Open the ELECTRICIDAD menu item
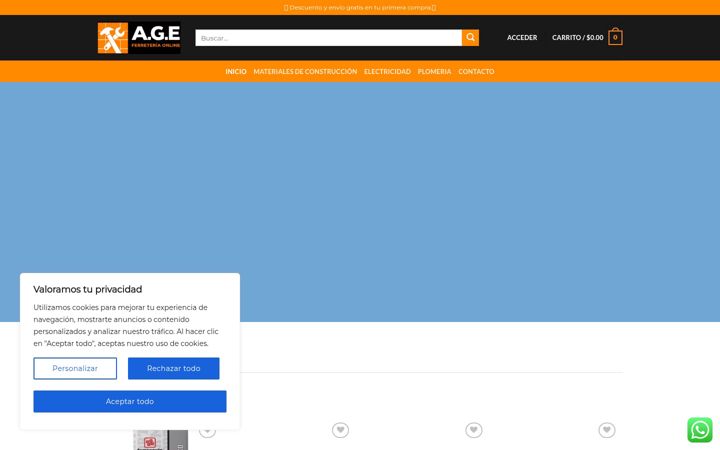The image size is (720, 450). click(x=387, y=72)
